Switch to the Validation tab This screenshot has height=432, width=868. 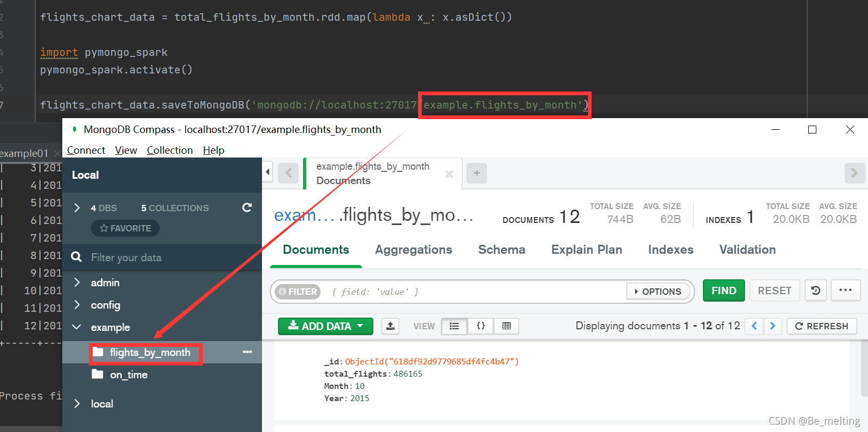pos(748,250)
